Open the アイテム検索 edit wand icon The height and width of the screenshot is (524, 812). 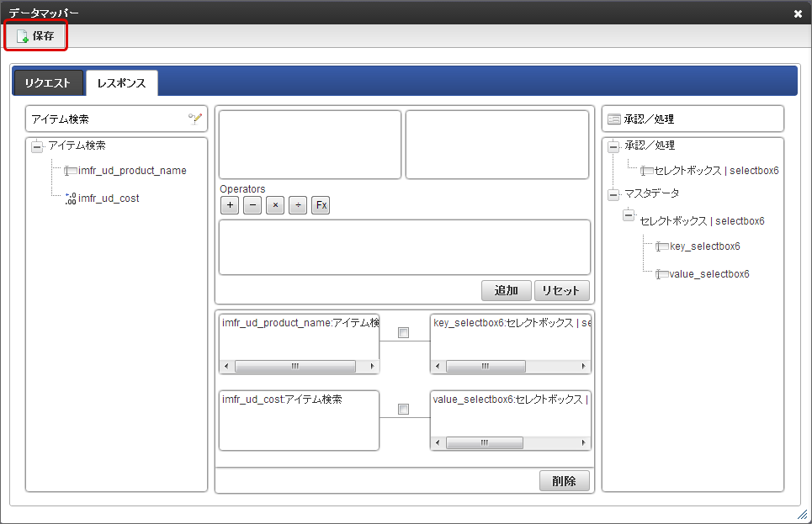coord(194,119)
